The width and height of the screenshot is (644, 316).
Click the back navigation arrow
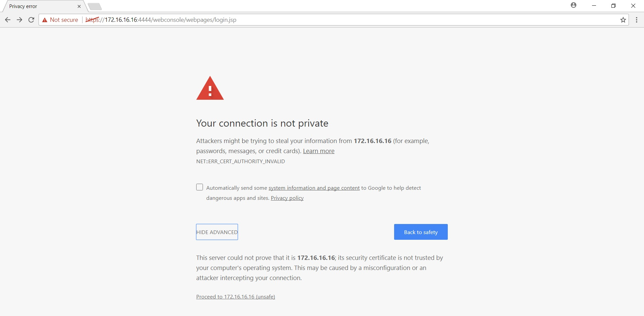point(7,20)
